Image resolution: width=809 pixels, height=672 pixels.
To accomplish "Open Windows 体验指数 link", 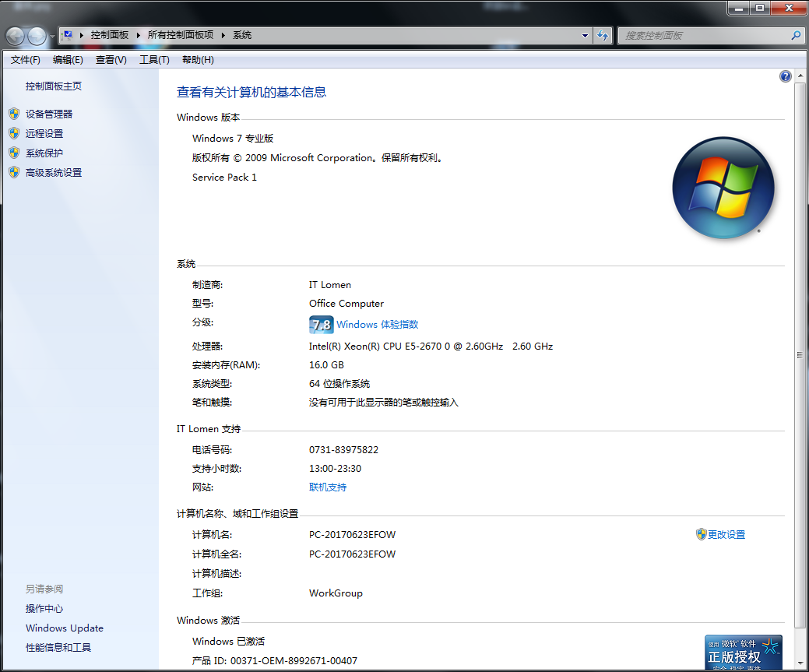I will pos(377,325).
